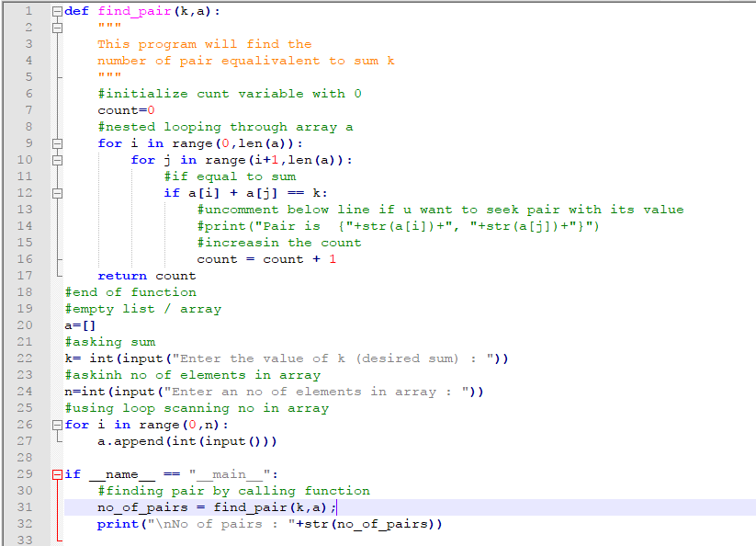Viewport: 756px width, 546px height.
Task: Click line number 1 in the margin
Action: 28,11
